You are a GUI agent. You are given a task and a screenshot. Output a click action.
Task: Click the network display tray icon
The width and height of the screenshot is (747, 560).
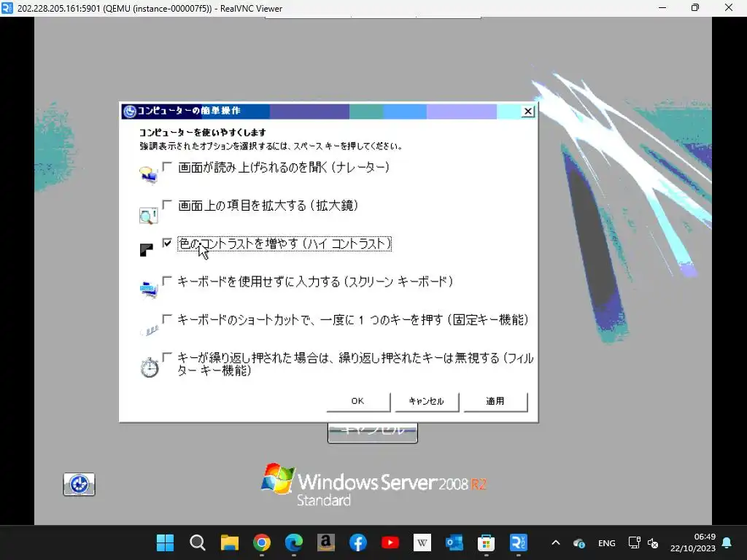pos(634,542)
